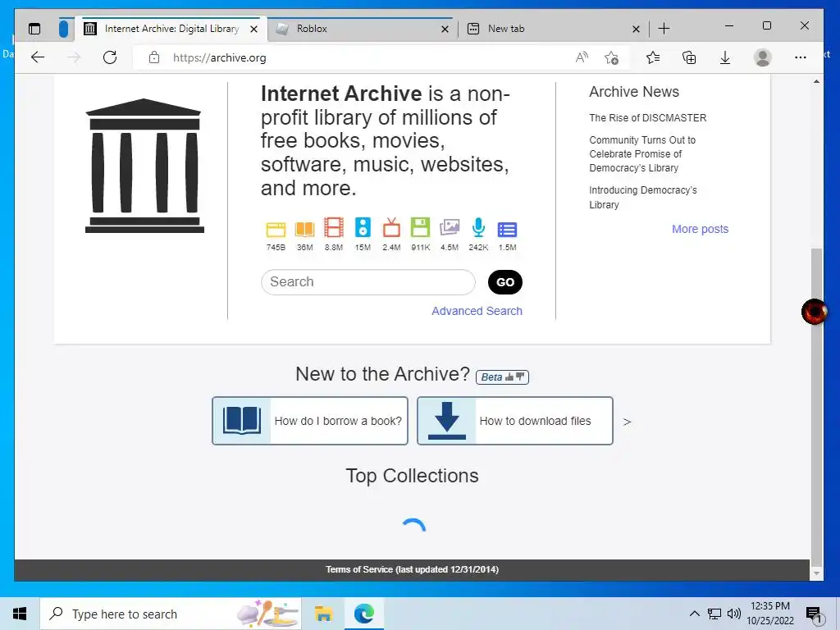Open the tab actions menu icon
This screenshot has height=630, width=840.
[34, 29]
